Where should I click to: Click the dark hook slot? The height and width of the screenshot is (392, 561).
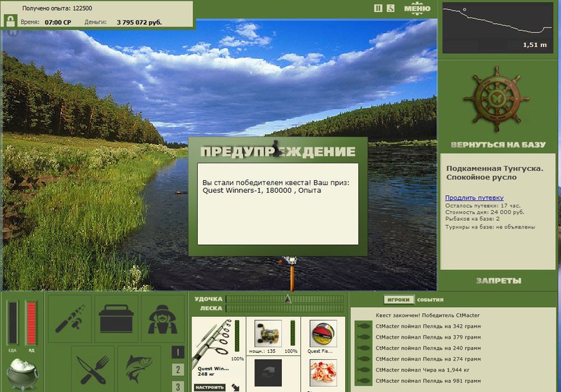point(268,372)
